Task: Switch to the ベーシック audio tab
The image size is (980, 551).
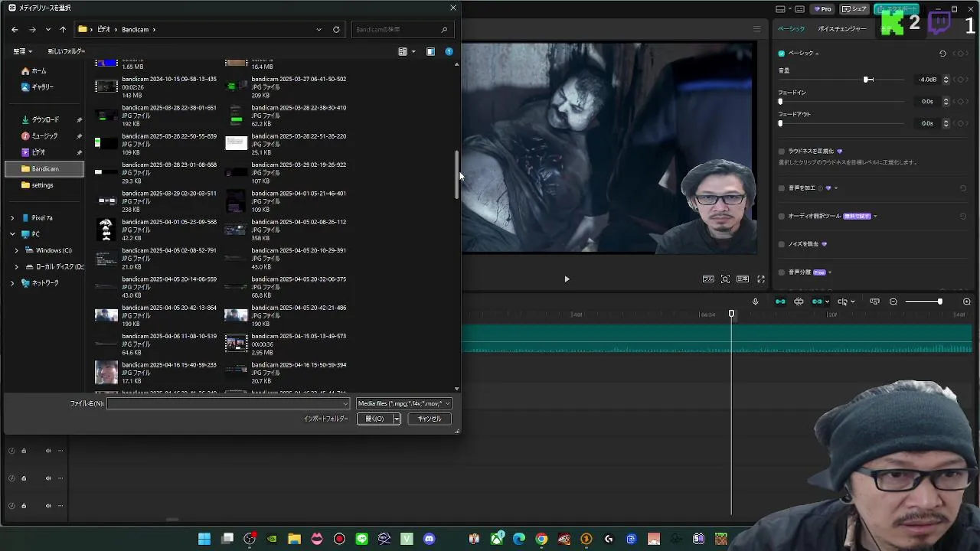Action: tap(791, 29)
